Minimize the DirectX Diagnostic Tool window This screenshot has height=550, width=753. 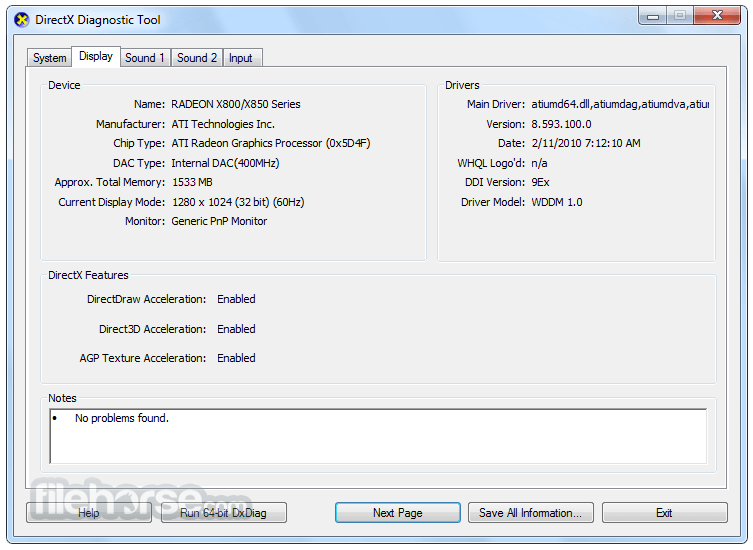(x=653, y=16)
